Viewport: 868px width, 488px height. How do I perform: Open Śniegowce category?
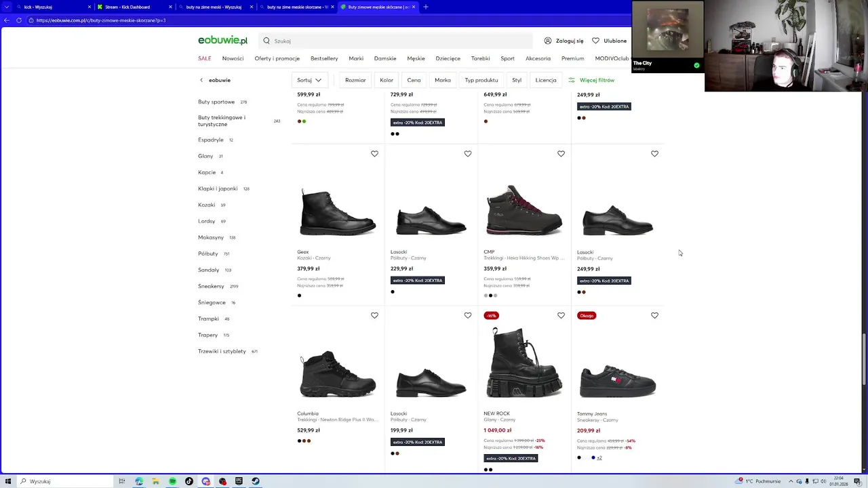(212, 302)
